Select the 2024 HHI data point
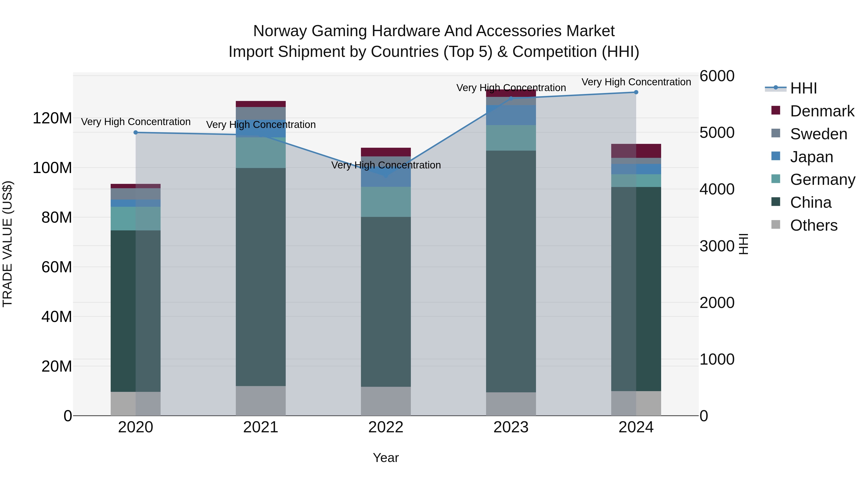868x488 pixels. point(636,92)
